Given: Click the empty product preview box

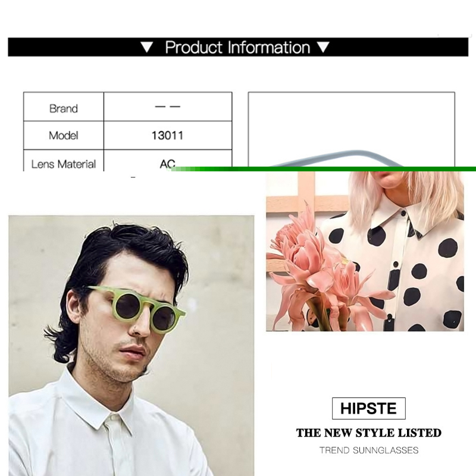Looking at the screenshot, I should pos(352,129).
